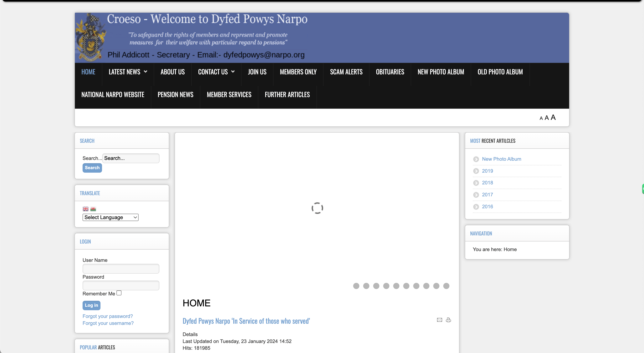
Task: Go to the fifth slideshow dot
Action: pos(396,286)
